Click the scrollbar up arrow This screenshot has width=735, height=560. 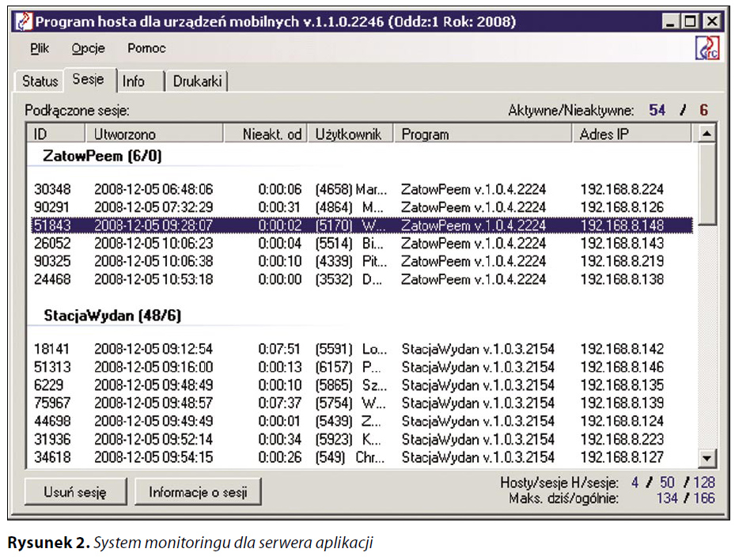tap(707, 133)
